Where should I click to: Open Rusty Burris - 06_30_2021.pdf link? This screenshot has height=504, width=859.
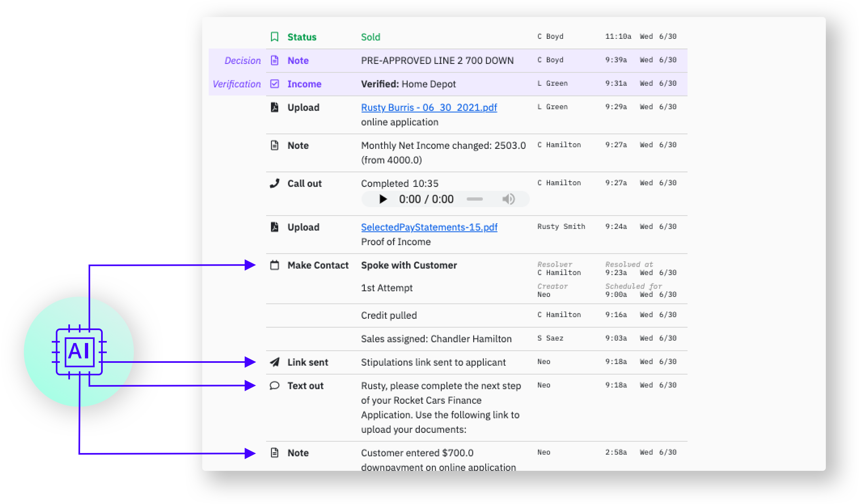click(x=429, y=107)
